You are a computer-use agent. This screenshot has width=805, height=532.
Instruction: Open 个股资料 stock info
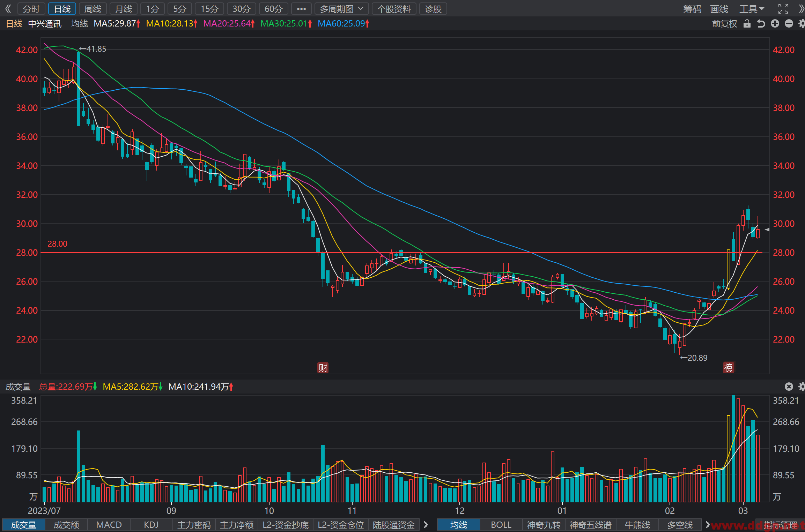pos(394,9)
